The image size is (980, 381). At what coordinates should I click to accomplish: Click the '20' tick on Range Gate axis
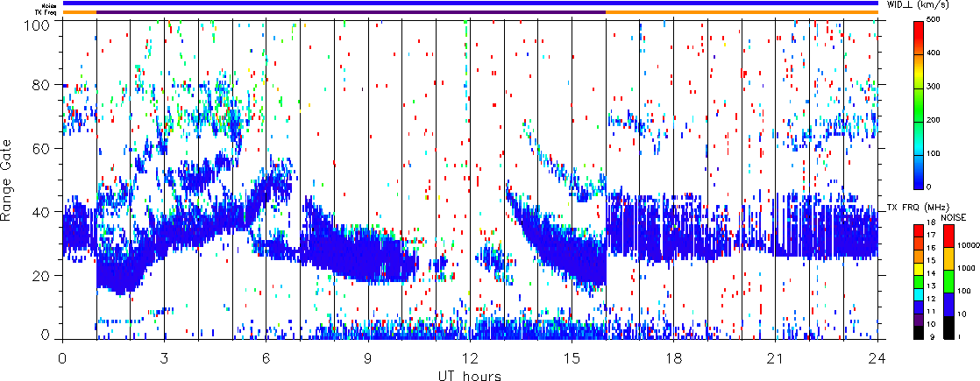tap(42, 275)
